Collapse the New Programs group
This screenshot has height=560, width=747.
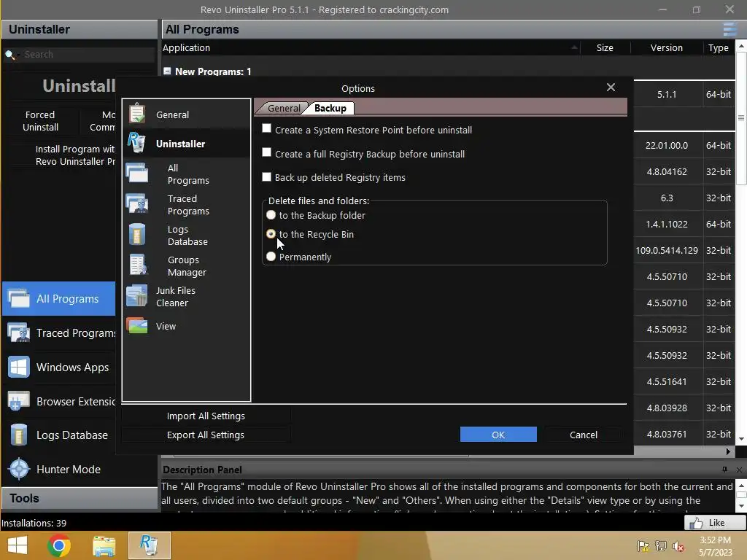point(167,71)
